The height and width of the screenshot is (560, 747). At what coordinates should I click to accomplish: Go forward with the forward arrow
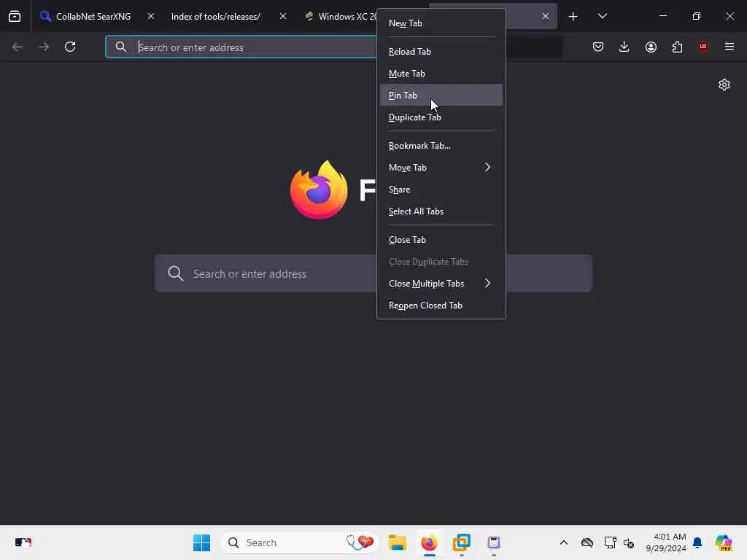click(44, 47)
